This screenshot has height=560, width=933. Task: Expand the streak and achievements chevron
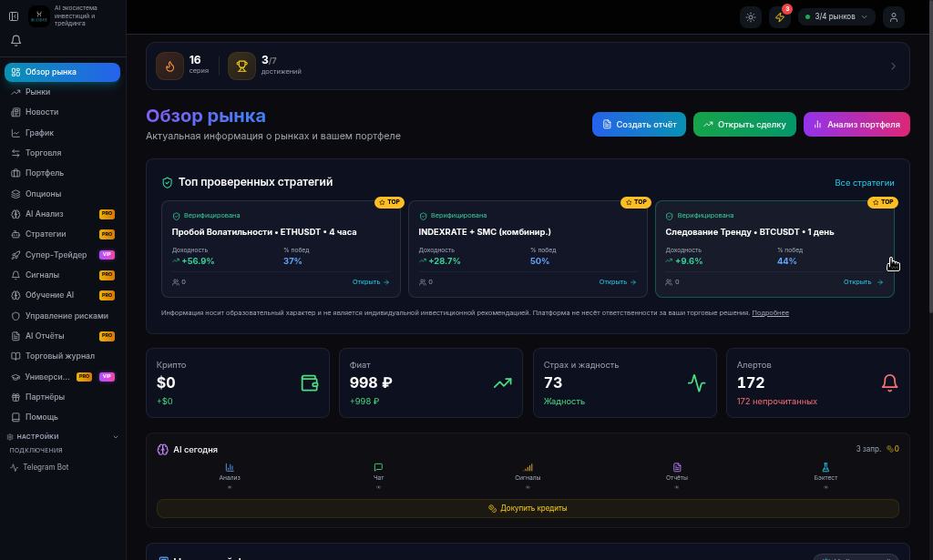pyautogui.click(x=893, y=66)
